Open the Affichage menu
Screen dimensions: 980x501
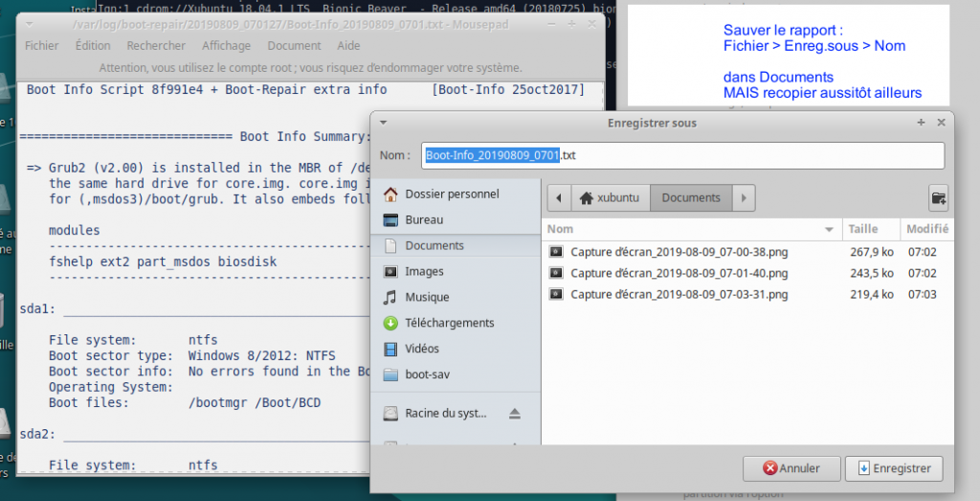[x=226, y=45]
